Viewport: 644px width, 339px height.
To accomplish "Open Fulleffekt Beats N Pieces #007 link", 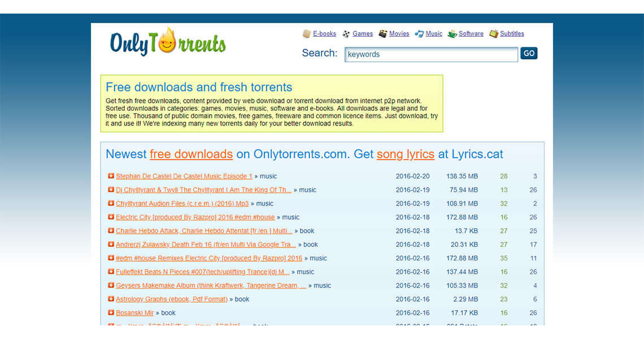I will click(202, 272).
